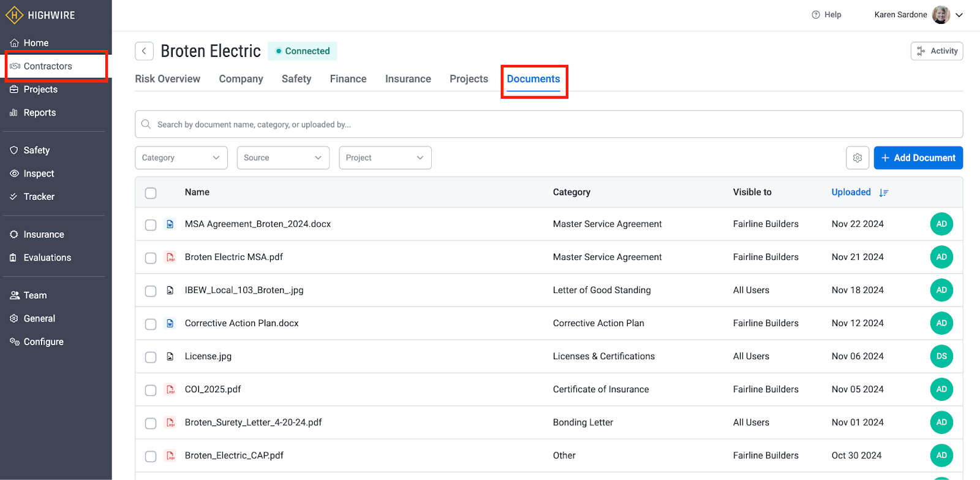Click 'Letter of Good Standing' category text

coord(601,290)
